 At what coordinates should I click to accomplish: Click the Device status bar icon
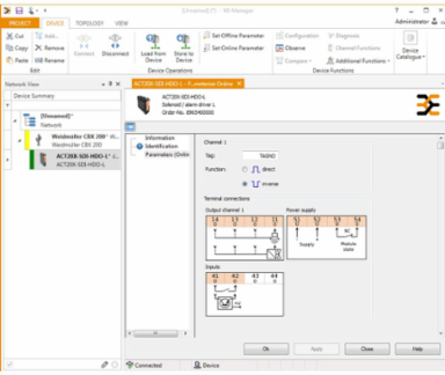[197, 365]
